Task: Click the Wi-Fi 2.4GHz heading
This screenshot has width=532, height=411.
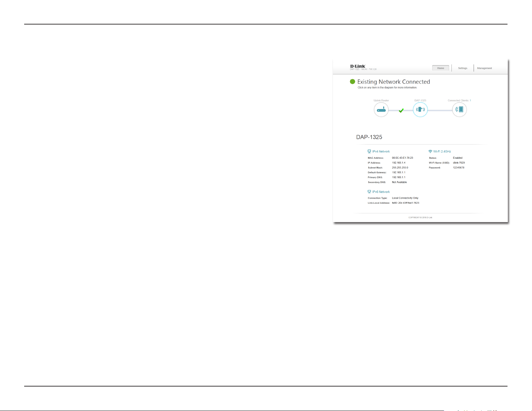Action: 442,152
